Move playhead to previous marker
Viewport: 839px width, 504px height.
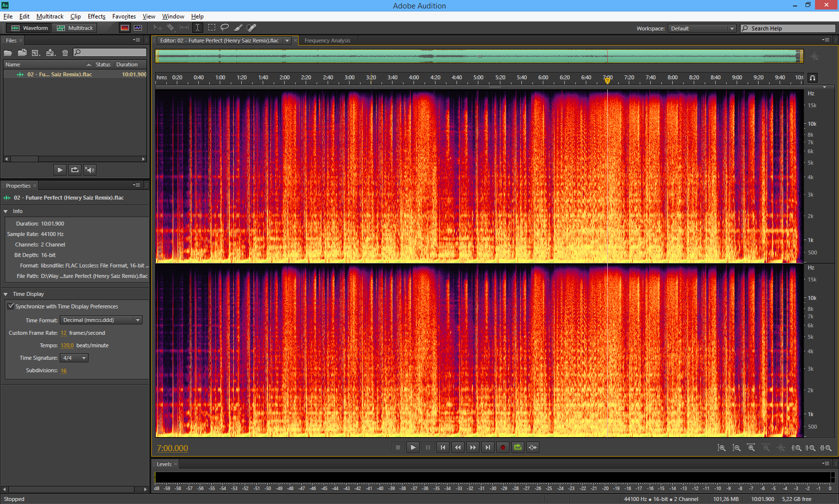443,448
